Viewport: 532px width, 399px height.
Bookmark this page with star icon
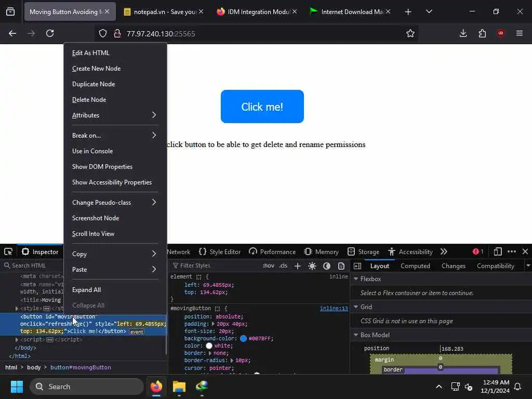click(x=410, y=33)
